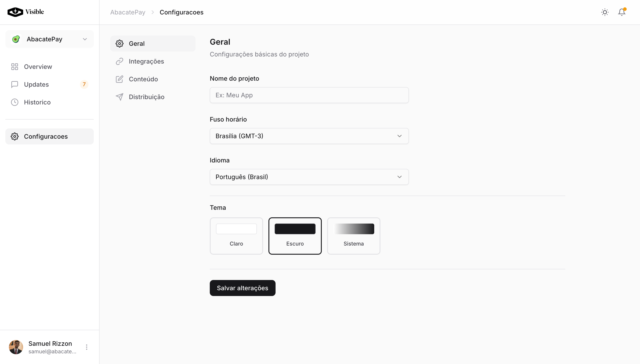The height and width of the screenshot is (364, 640).
Task: Toggle the sun theme icon
Action: [x=605, y=12]
